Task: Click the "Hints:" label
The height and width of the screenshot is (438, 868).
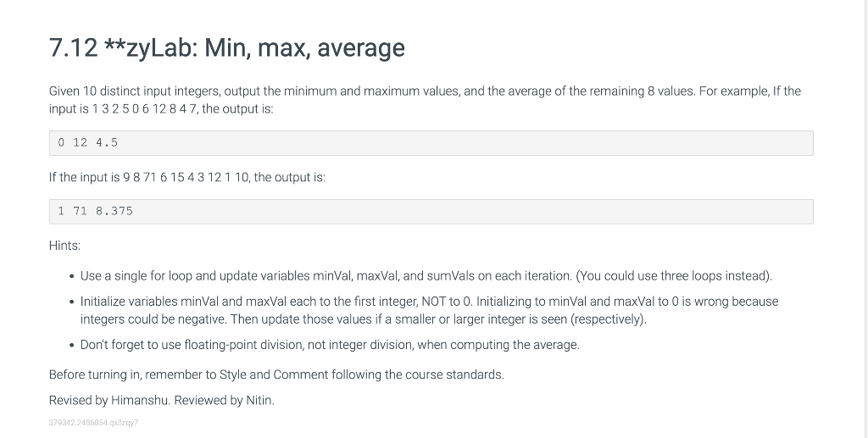Action: click(x=64, y=246)
